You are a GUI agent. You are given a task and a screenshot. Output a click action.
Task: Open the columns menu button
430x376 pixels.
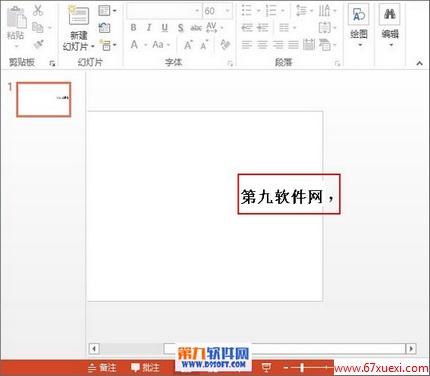point(287,28)
